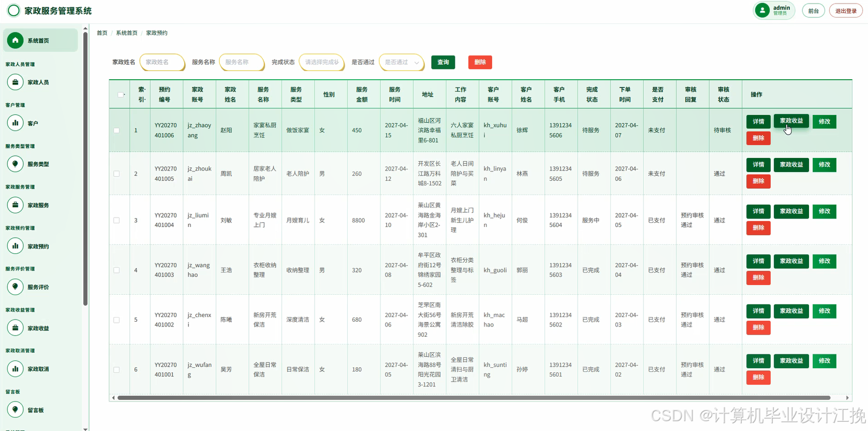This screenshot has height=431, width=868.
Task: Select the checkbox for 陈曦's row
Action: click(116, 320)
